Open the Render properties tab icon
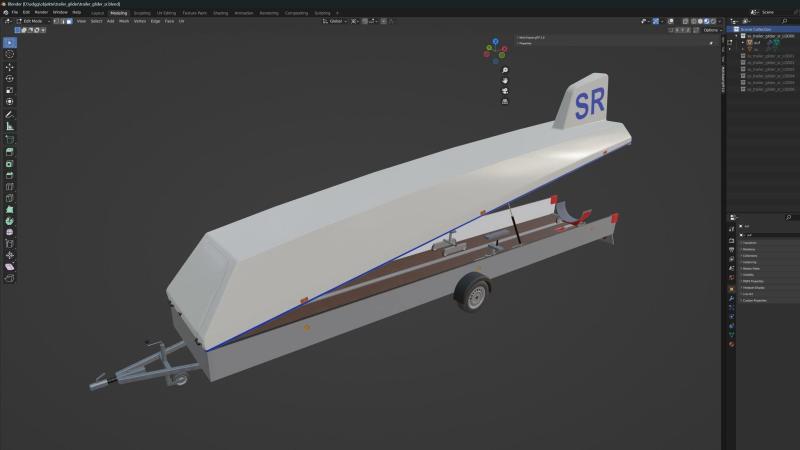800x450 pixels. pos(732,240)
